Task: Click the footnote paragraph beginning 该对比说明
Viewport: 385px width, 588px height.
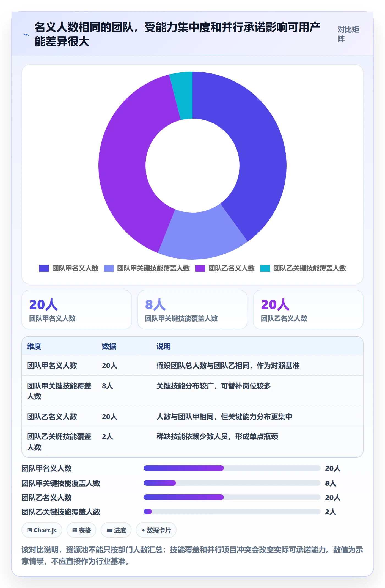Action: click(192, 555)
